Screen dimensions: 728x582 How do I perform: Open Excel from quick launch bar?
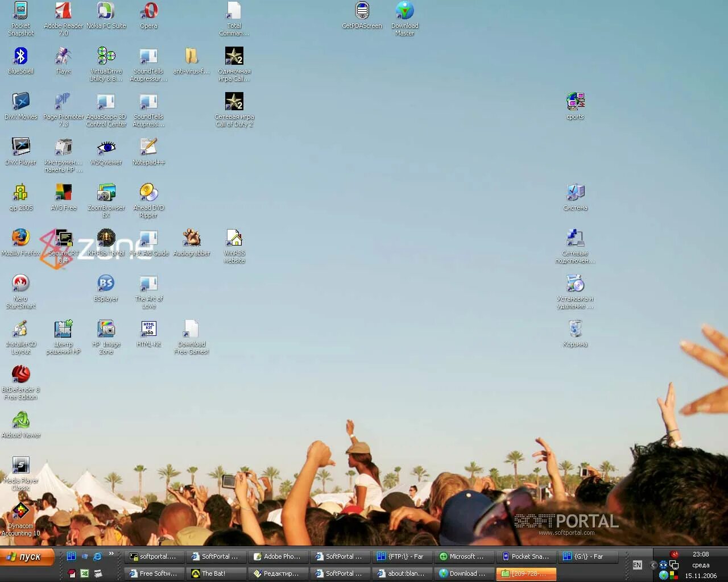(85, 573)
